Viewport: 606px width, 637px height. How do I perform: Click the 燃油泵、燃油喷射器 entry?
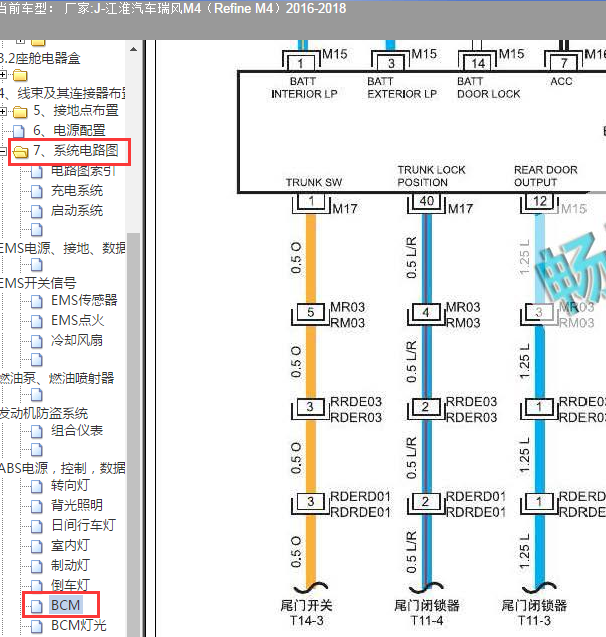tap(57, 378)
